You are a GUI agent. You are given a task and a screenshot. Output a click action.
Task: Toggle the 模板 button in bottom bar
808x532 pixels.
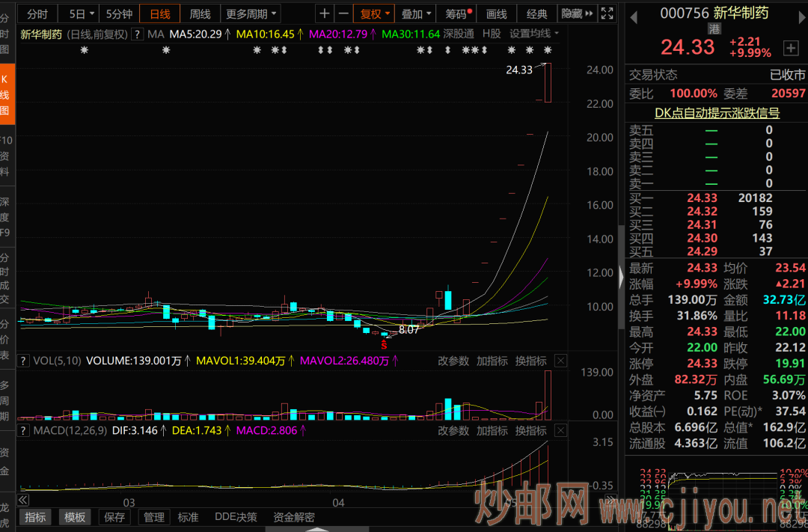[75, 517]
